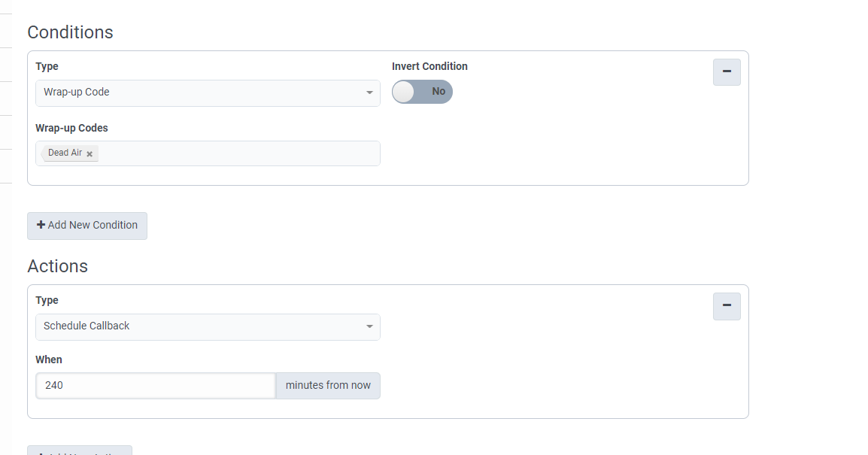Click the 'minutes from now' unit label
This screenshot has width=868, height=455.
pos(328,385)
